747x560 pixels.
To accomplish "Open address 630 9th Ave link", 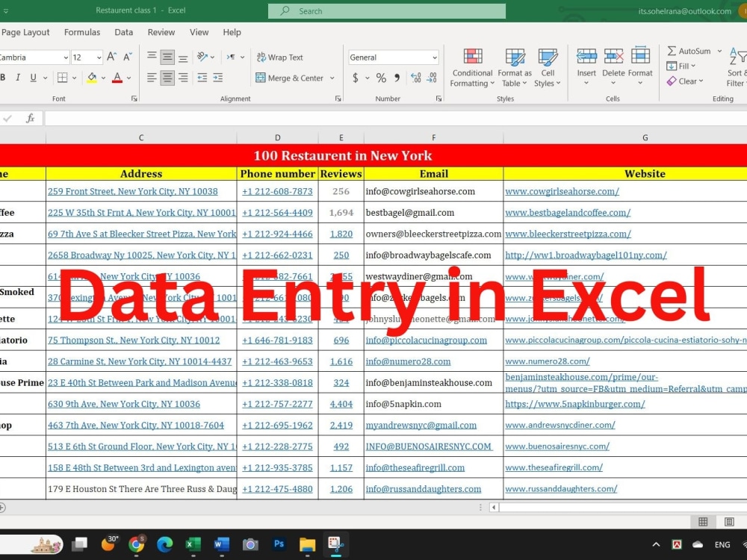I will [x=124, y=404].
